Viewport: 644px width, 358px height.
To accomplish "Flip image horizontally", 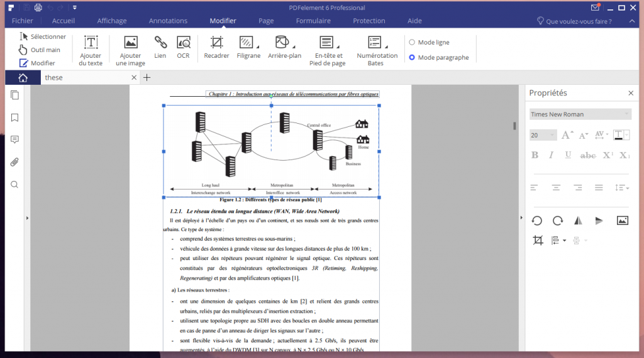I will pyautogui.click(x=579, y=220).
